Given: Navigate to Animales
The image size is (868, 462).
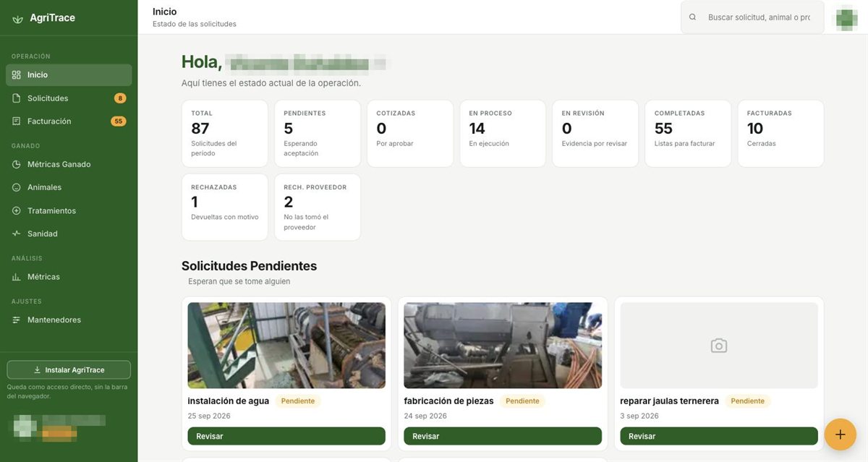Looking at the screenshot, I should [69, 187].
